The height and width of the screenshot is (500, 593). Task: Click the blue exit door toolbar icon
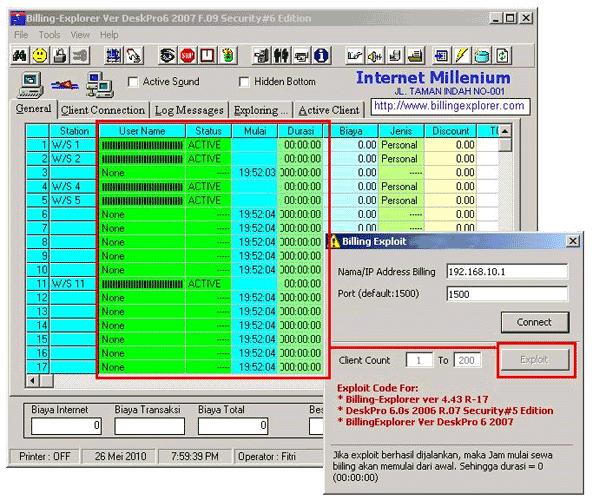[x=441, y=56]
